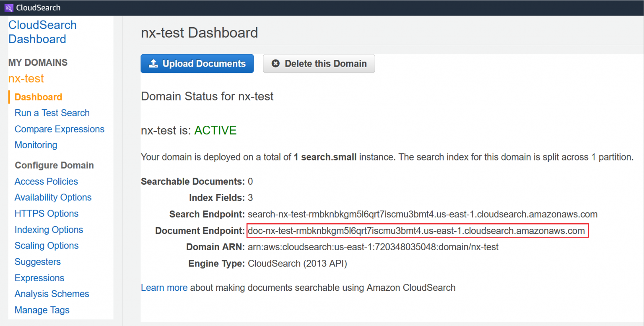Screen dimensions: 644x326
Task: Open Compare Expressions page
Action: [60, 129]
